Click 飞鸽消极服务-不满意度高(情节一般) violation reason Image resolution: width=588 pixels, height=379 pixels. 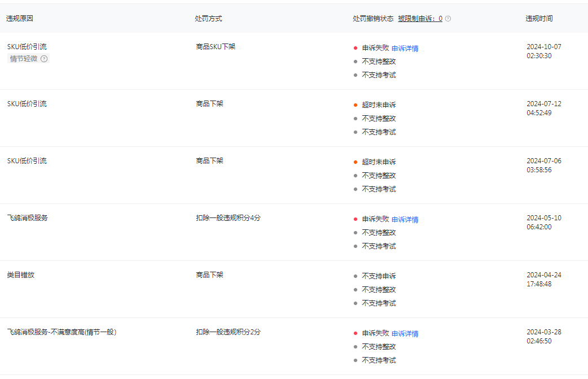[62, 332]
